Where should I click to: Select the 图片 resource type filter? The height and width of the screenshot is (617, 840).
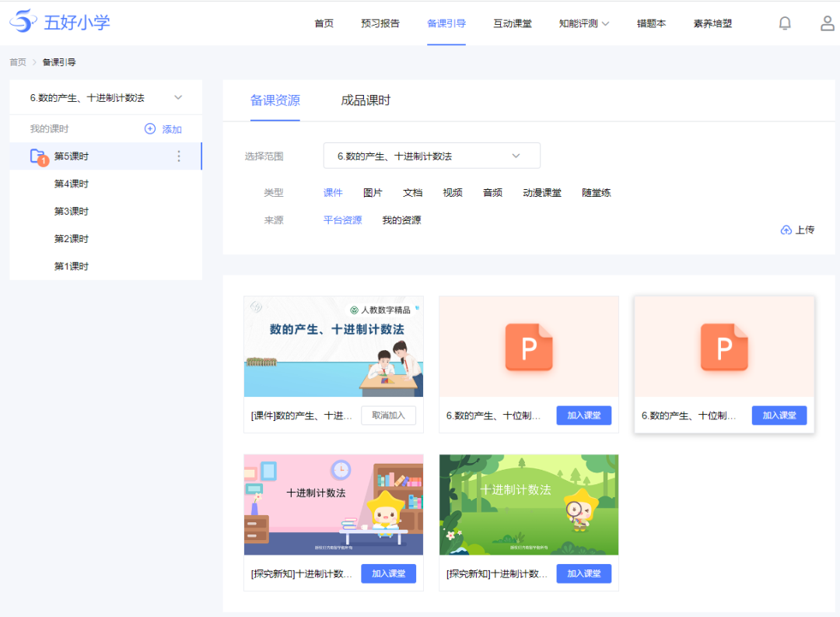click(x=373, y=193)
